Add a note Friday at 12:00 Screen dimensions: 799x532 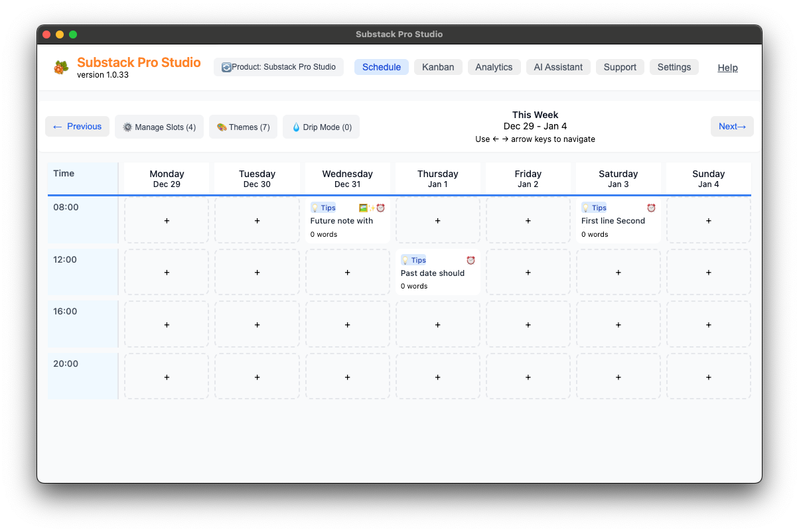[528, 272]
